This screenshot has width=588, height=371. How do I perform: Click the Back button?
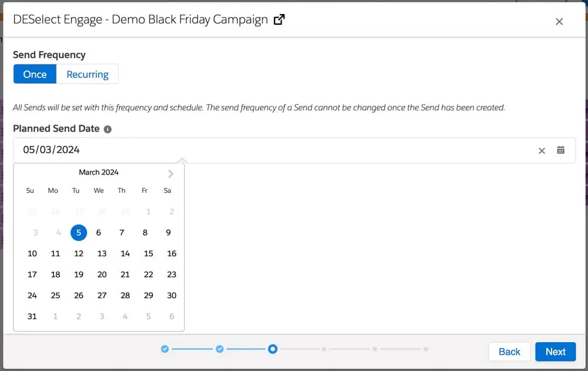509,352
